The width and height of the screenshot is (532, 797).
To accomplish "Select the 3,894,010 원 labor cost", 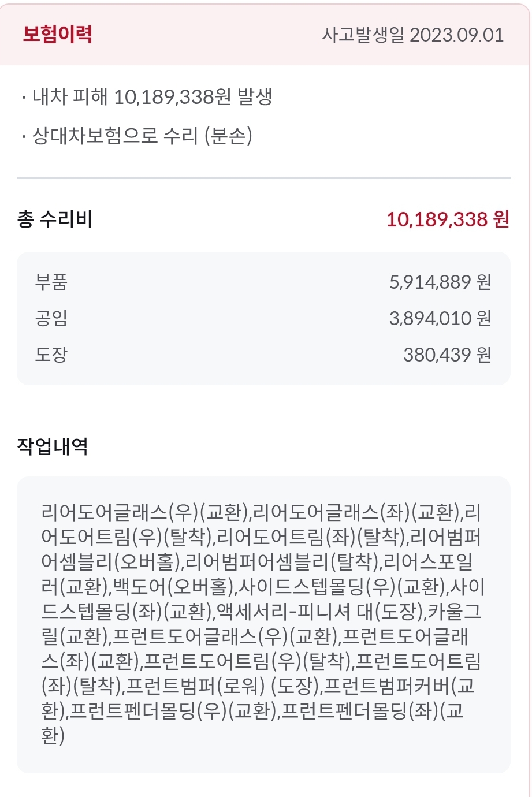I will click(440, 318).
